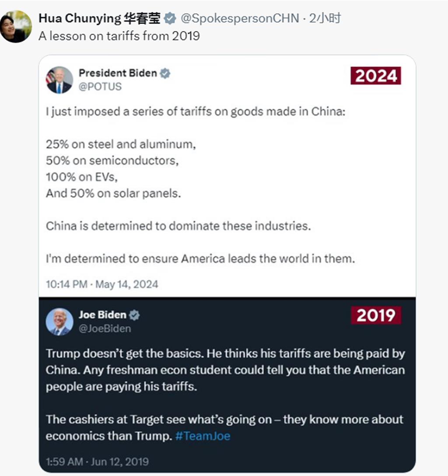Screen dimensions: 448x476
Task: Click the verified badge beside Joe Biden
Action: [x=135, y=315]
